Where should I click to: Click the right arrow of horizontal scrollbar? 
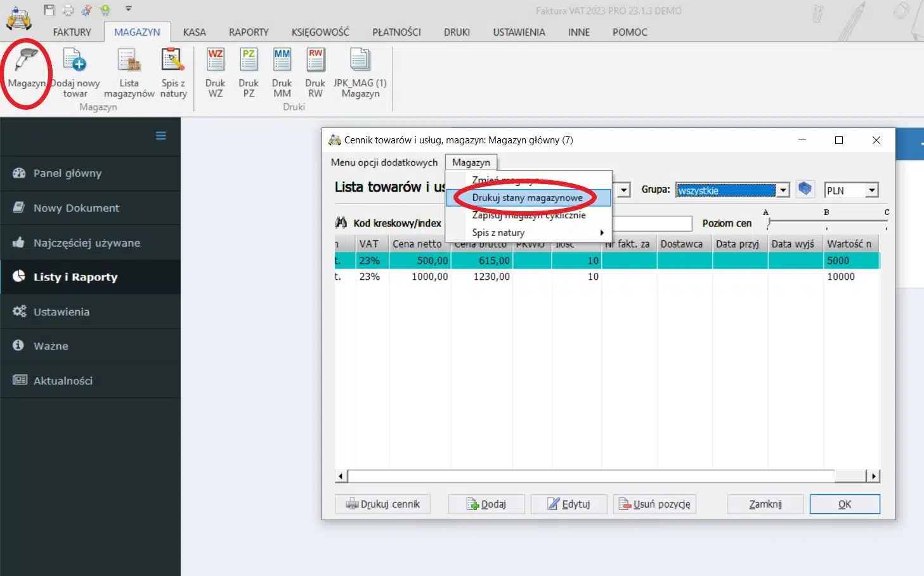coord(874,476)
